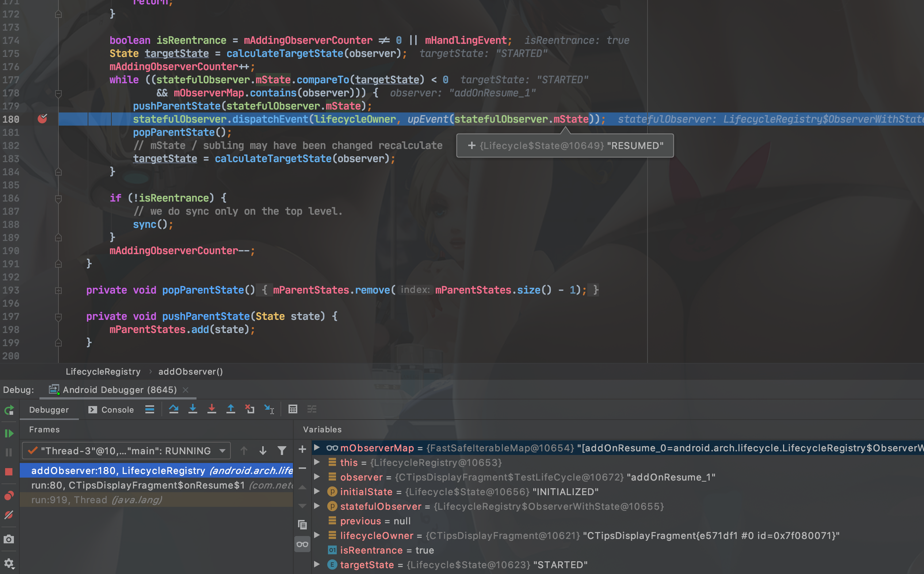Click the Force Step Into red arrow

click(212, 409)
